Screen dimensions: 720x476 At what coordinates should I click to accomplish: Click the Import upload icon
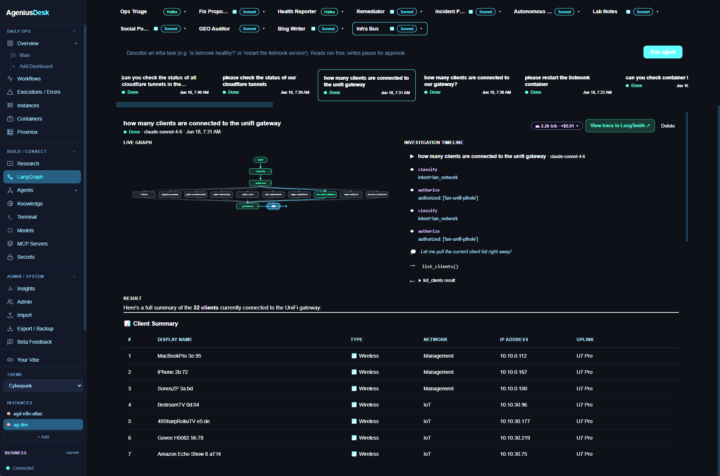[x=10, y=315]
